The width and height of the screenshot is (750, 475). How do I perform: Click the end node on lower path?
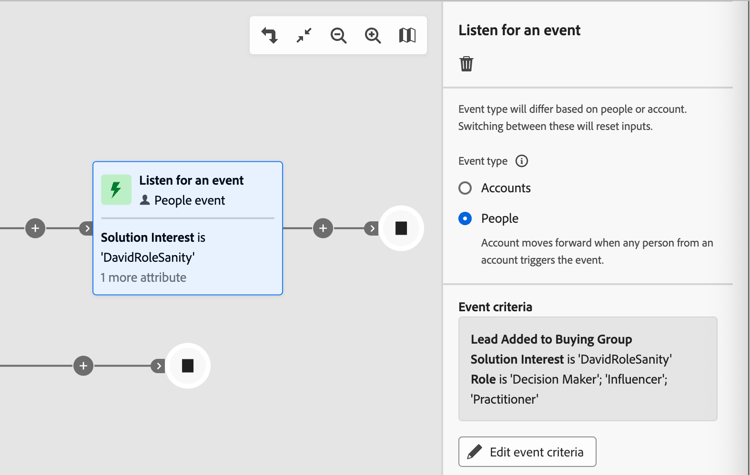pos(188,366)
